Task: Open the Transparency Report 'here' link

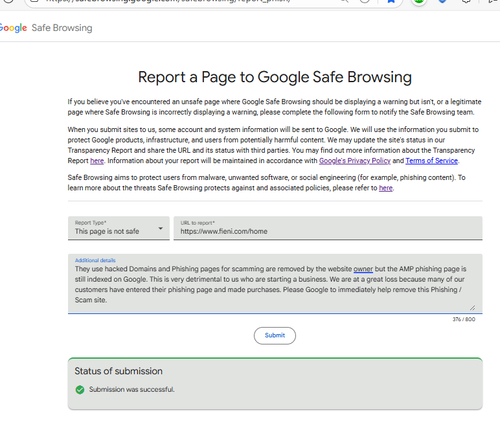Action: (x=97, y=161)
